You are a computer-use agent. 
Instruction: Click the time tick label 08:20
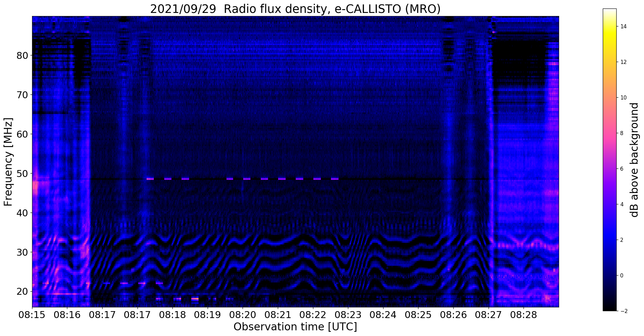tap(243, 315)
